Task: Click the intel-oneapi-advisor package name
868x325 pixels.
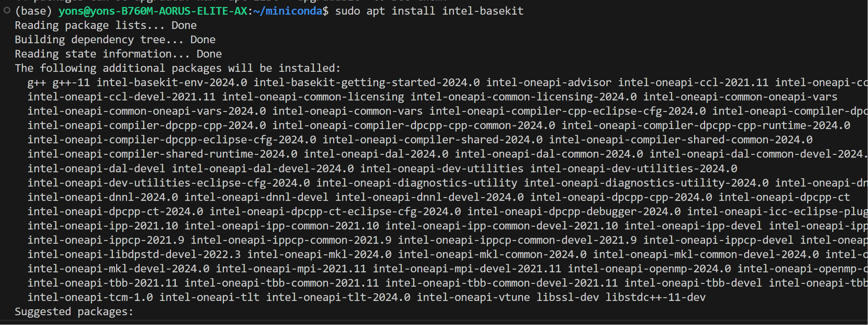Action: pyautogui.click(x=549, y=83)
